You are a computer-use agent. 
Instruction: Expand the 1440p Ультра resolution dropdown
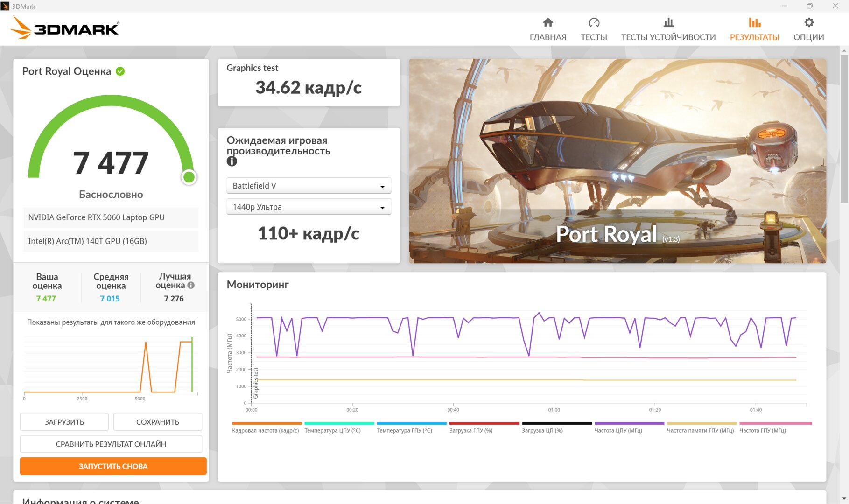pos(309,207)
